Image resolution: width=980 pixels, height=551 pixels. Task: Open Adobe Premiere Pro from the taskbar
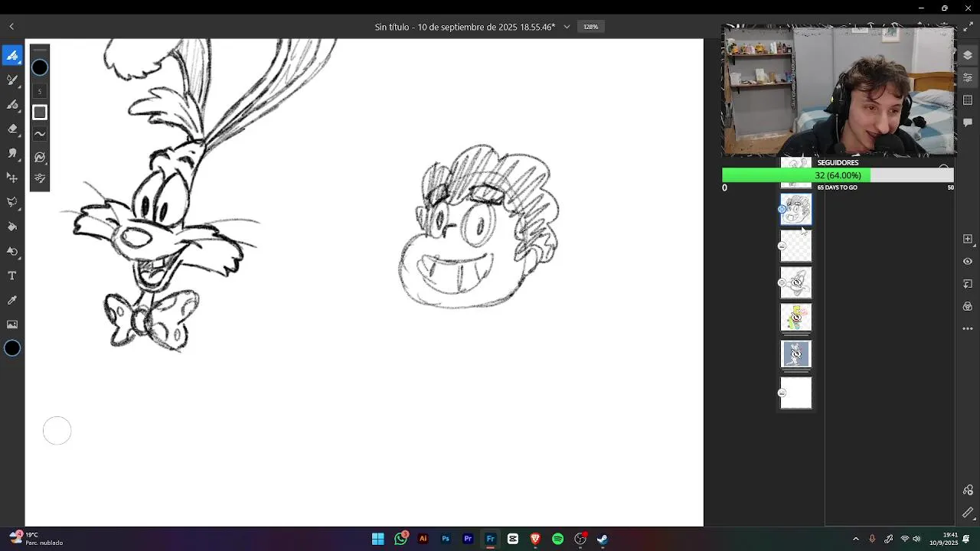pyautogui.click(x=468, y=539)
